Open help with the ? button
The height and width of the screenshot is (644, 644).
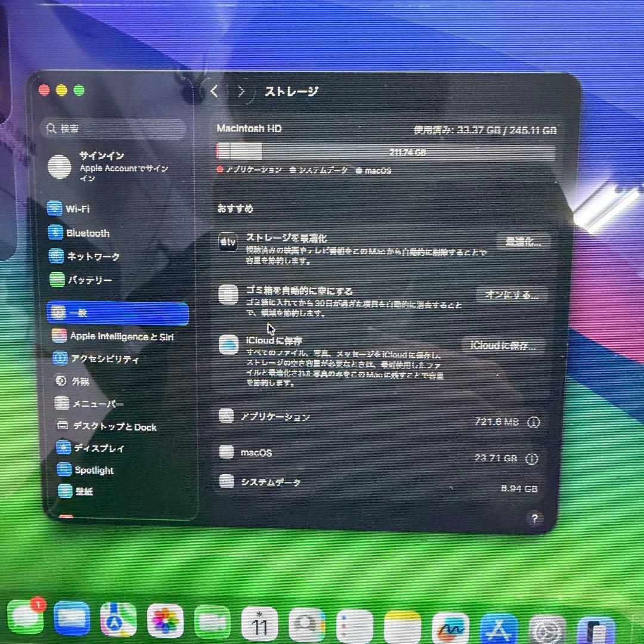[534, 518]
